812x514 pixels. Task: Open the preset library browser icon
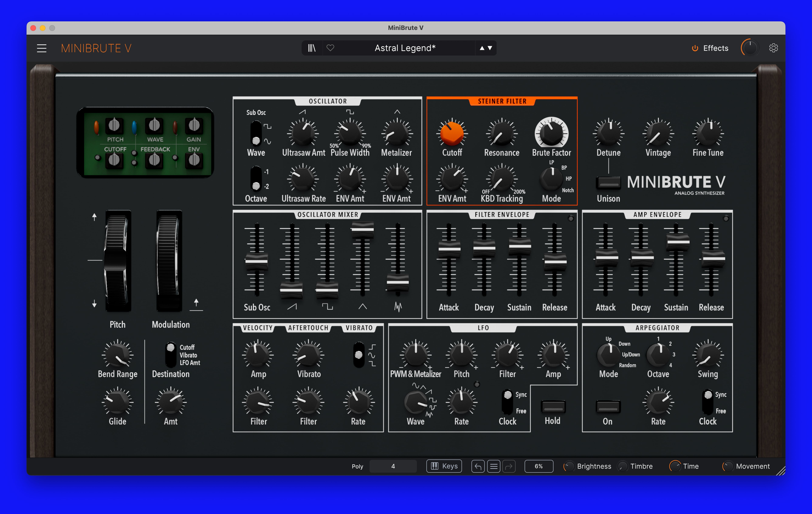312,48
